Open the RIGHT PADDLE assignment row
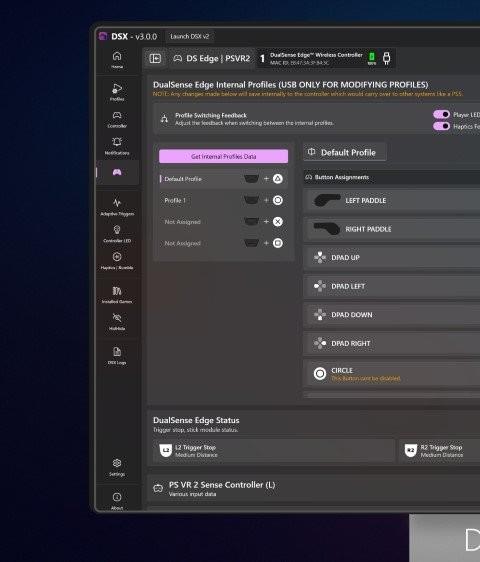 pos(392,229)
